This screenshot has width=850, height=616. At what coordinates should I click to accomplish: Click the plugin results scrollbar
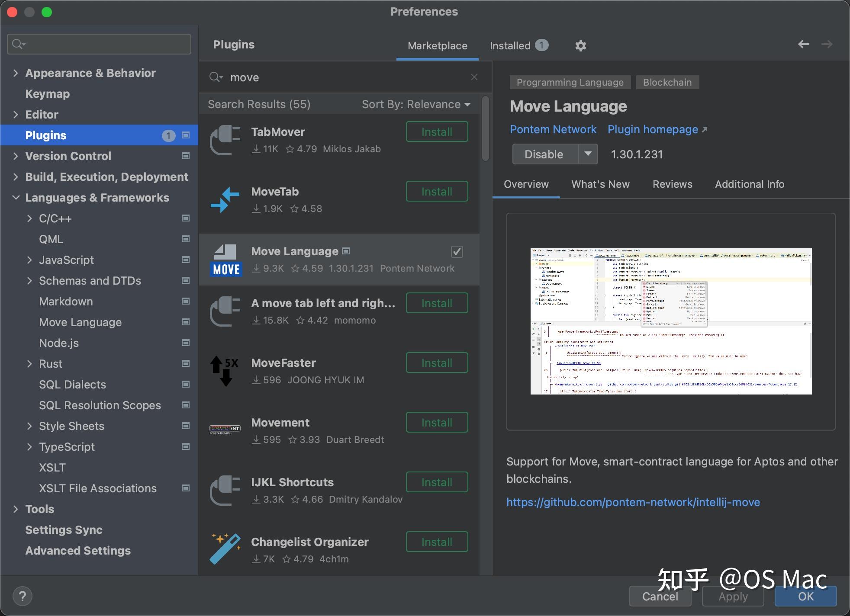[x=486, y=128]
